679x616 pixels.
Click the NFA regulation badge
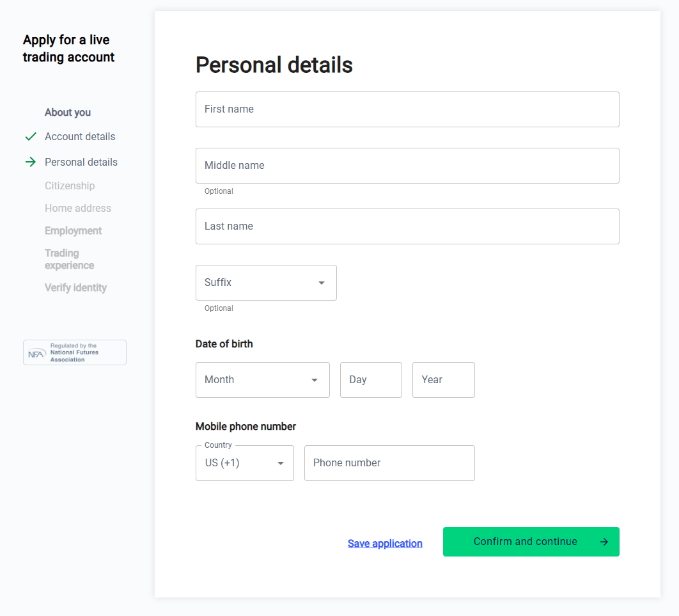click(x=74, y=352)
